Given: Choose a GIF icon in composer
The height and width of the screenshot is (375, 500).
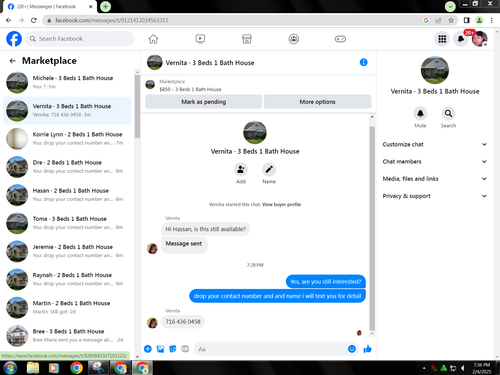Looking at the screenshot, I should point(185,349).
